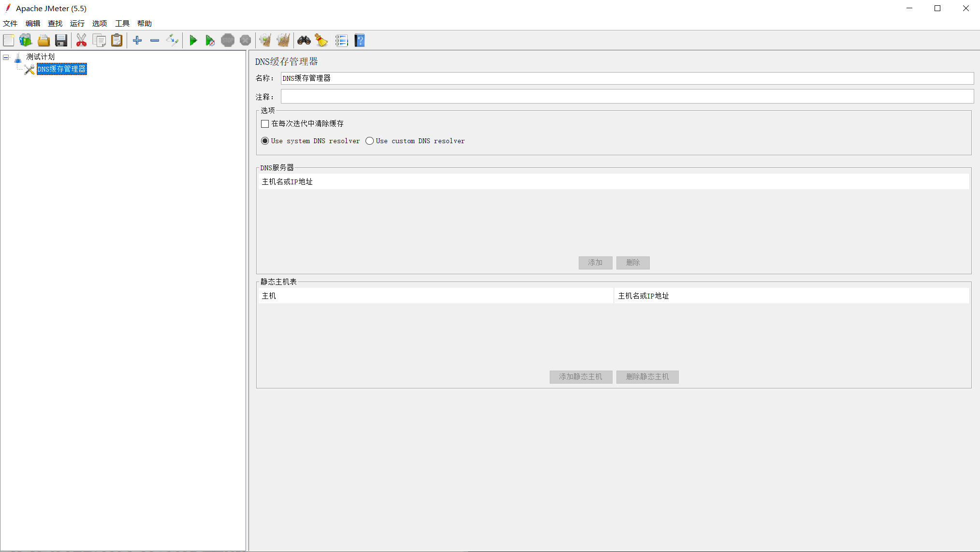The width and height of the screenshot is (980, 552).
Task: Click into the 注释 comment field
Action: [627, 97]
